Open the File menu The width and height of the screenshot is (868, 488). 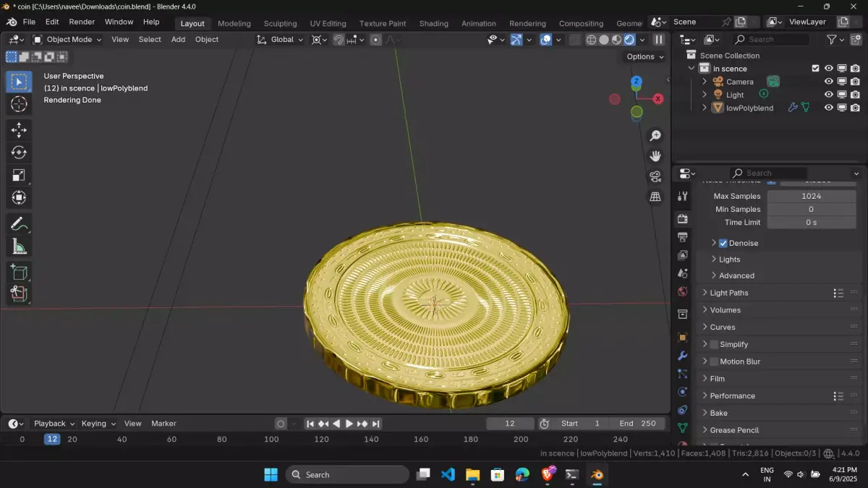click(x=29, y=22)
